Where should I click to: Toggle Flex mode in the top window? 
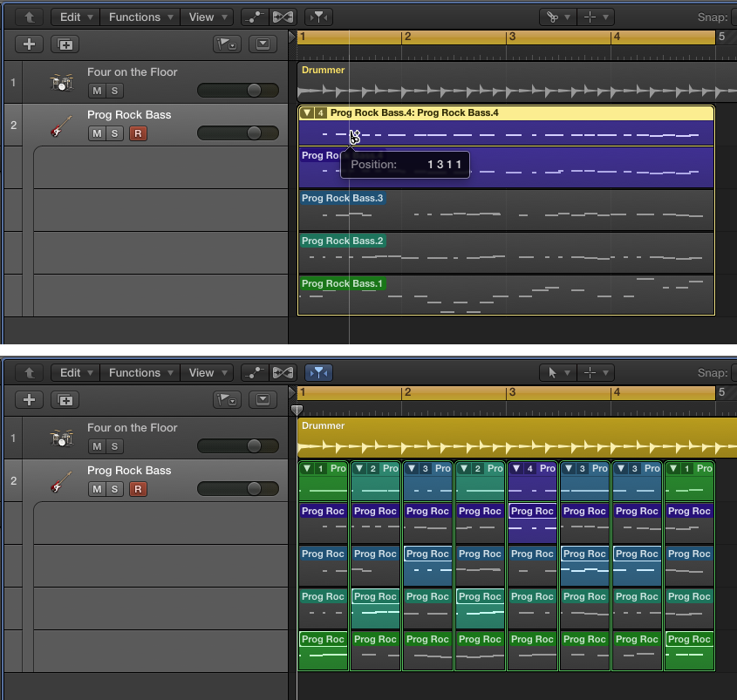(x=283, y=17)
